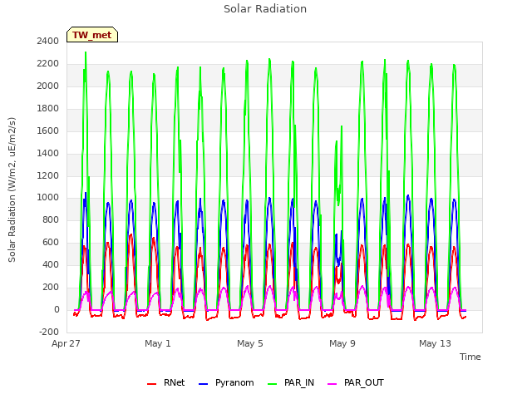Toggle the PAR_IN legend entry
Screen dimensions: 532x399
291,382
